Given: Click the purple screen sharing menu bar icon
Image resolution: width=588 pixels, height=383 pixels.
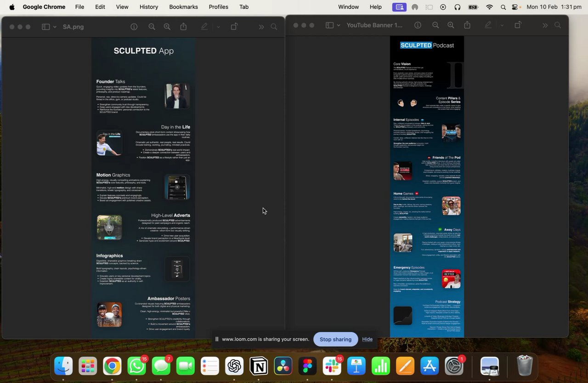Looking at the screenshot, I should tap(399, 7).
